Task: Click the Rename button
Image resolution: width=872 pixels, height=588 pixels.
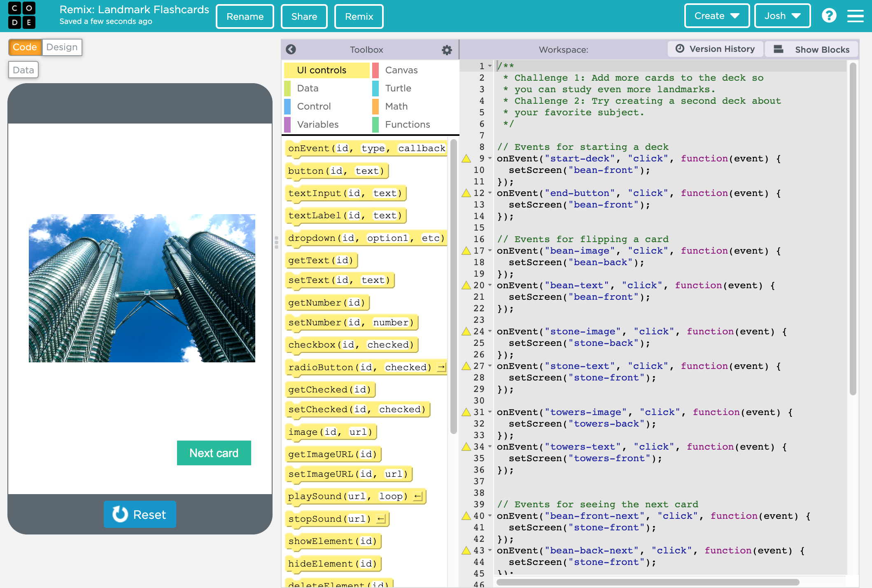Action: pos(245,16)
